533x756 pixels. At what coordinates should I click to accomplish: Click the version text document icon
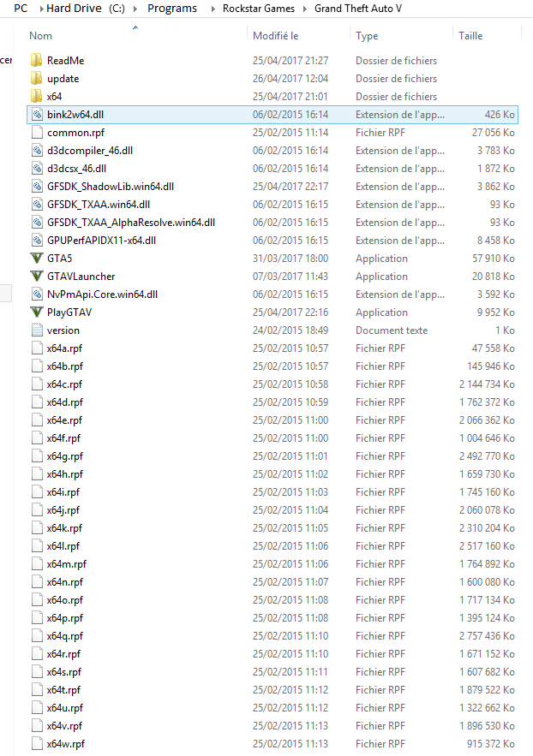pos(37,330)
